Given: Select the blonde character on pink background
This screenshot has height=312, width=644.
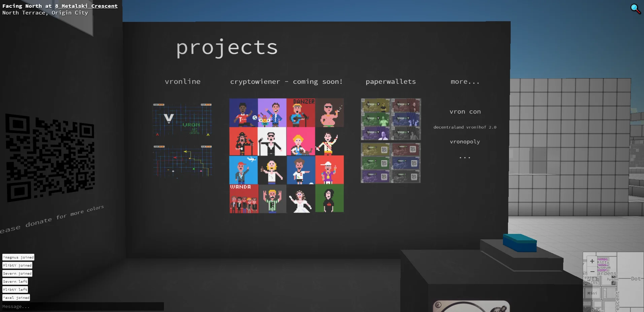Looking at the screenshot, I should (301, 141).
